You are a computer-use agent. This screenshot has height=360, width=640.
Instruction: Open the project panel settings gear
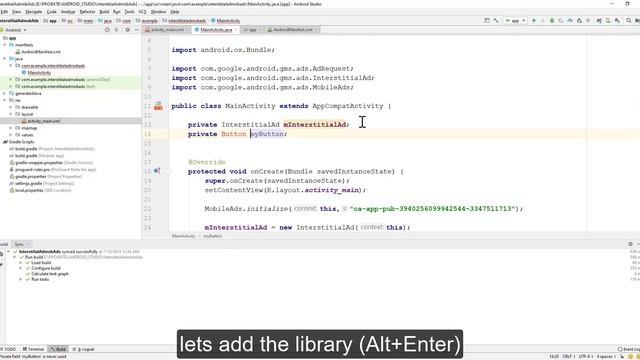(x=127, y=30)
